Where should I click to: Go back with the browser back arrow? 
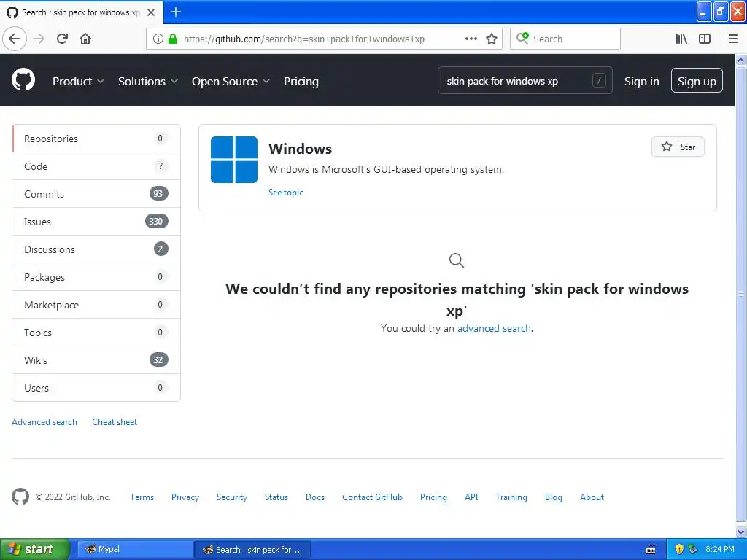[x=15, y=39]
